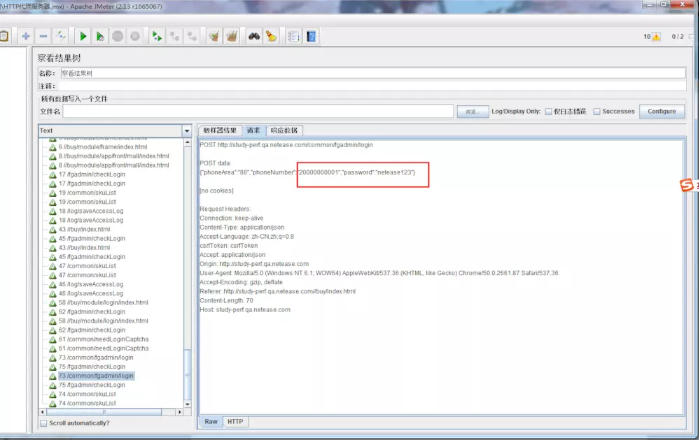Select the Raw tab at bottom
Image resolution: width=699 pixels, height=442 pixels.
(x=211, y=421)
